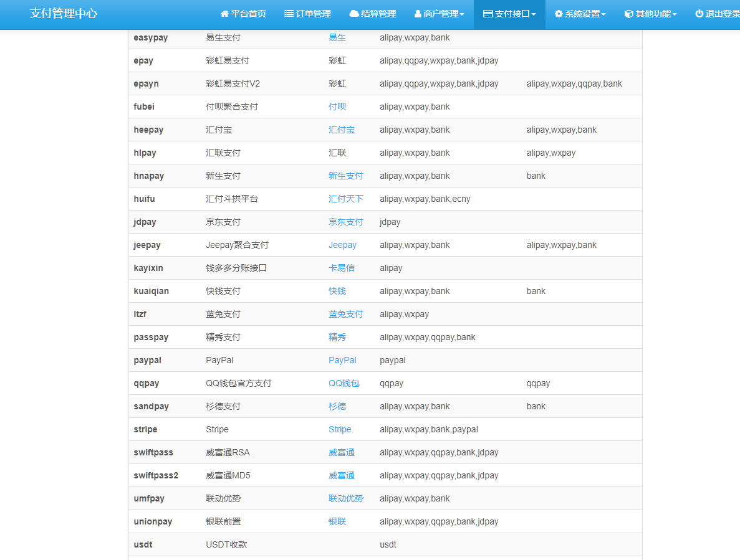Click the home icon beside 平台首页

tap(224, 14)
